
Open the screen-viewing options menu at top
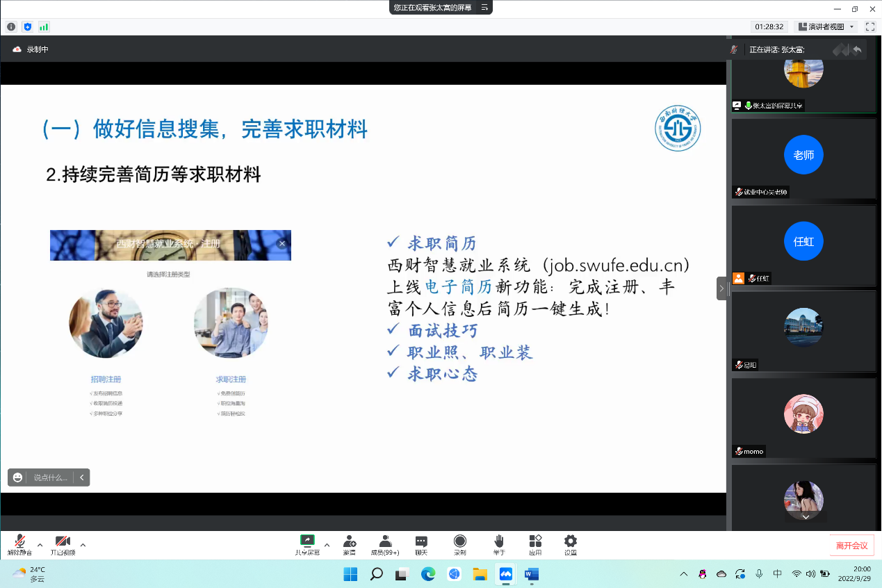484,8
